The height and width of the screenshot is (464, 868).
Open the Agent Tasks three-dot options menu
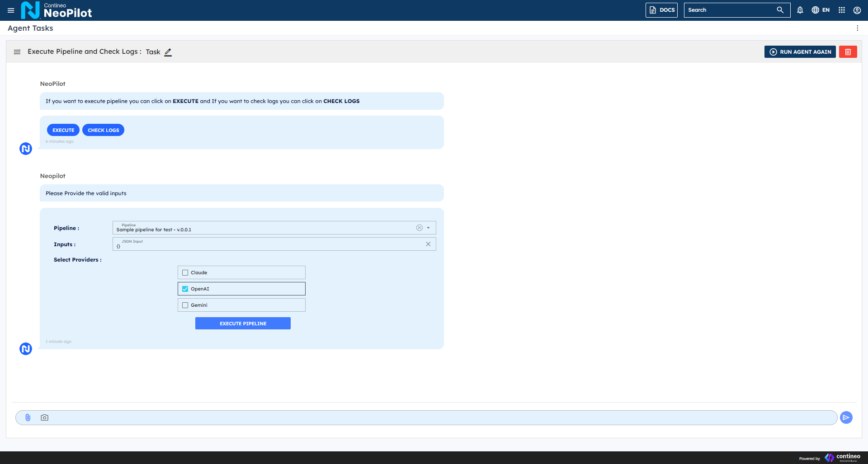point(857,28)
